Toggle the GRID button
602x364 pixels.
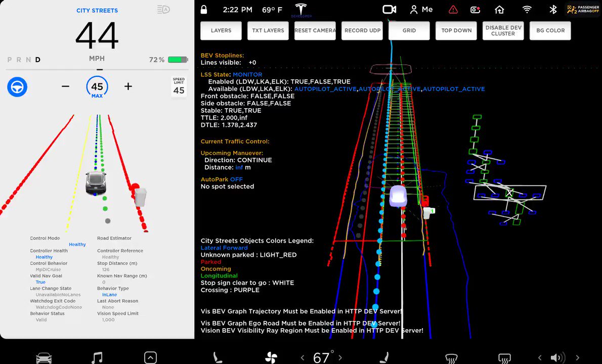click(x=409, y=31)
